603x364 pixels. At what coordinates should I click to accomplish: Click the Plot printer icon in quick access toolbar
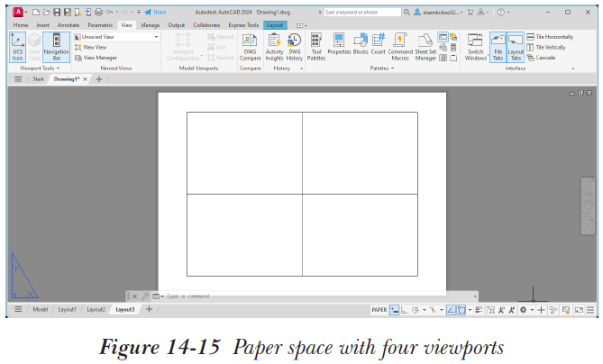[x=98, y=13]
